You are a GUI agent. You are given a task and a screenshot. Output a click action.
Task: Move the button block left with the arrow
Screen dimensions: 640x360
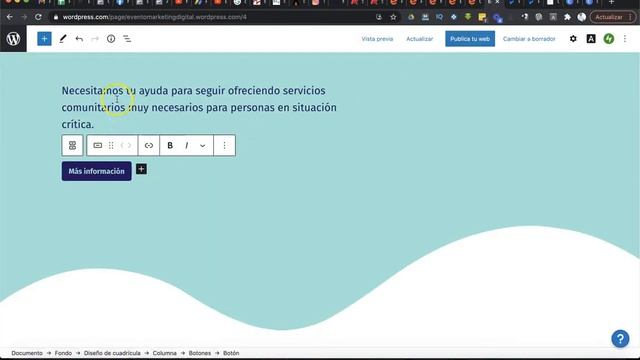coord(122,145)
